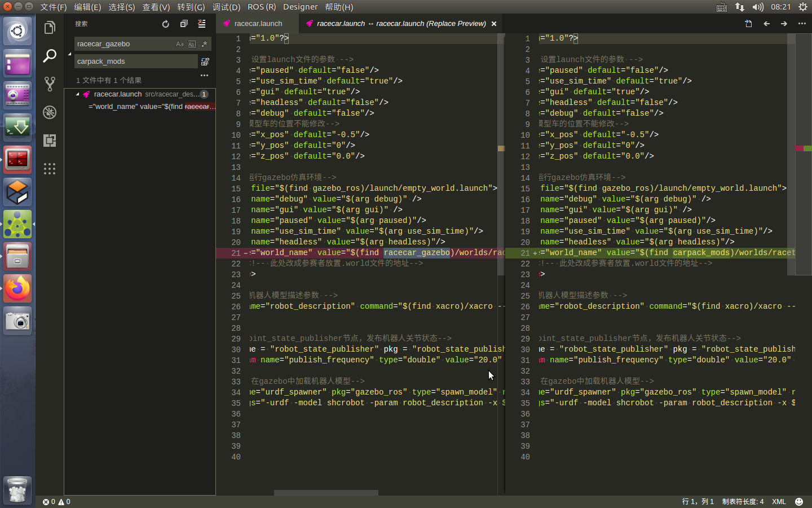Open the Ubuntu dash home launcher
812x508 pixels.
click(17, 31)
